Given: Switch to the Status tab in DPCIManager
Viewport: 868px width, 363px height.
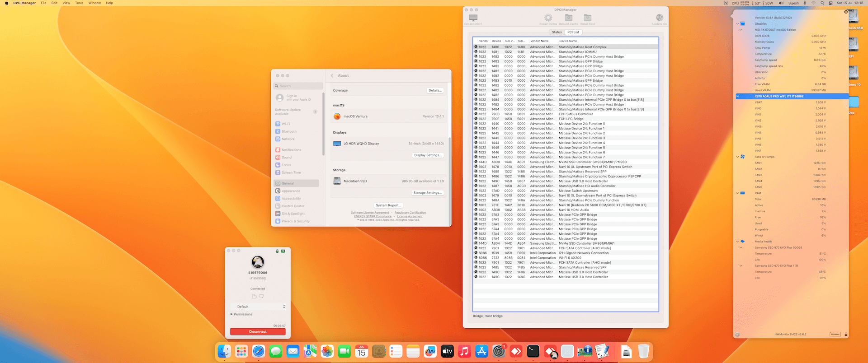Looking at the screenshot, I should (557, 32).
